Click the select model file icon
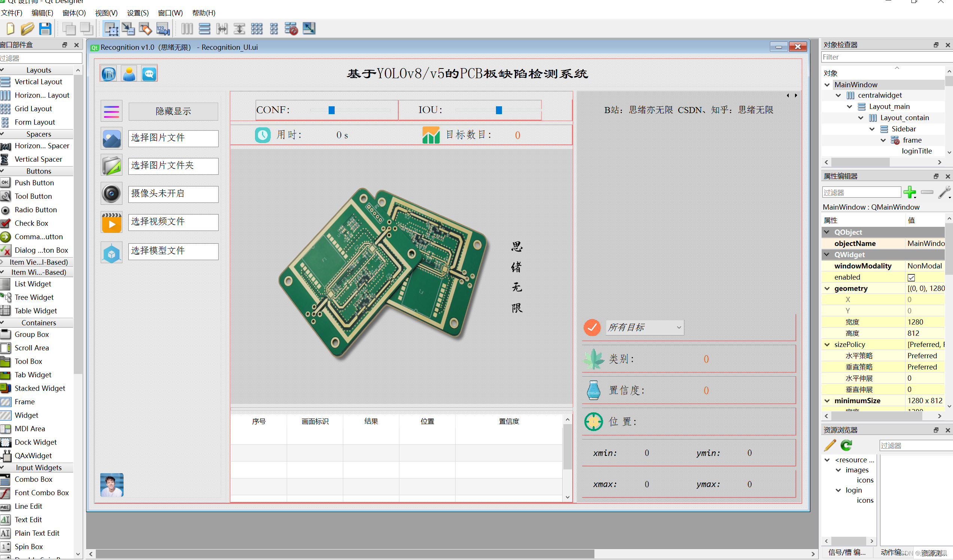 [x=111, y=251]
